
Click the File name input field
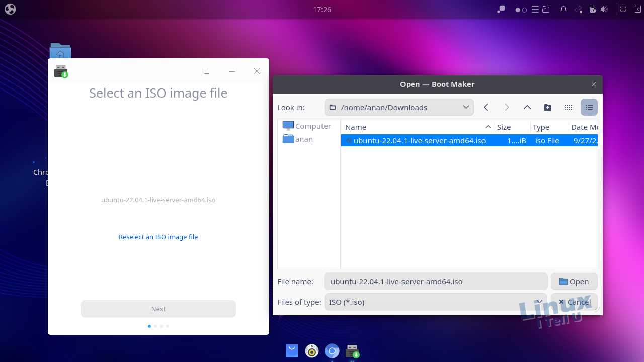pos(436,281)
